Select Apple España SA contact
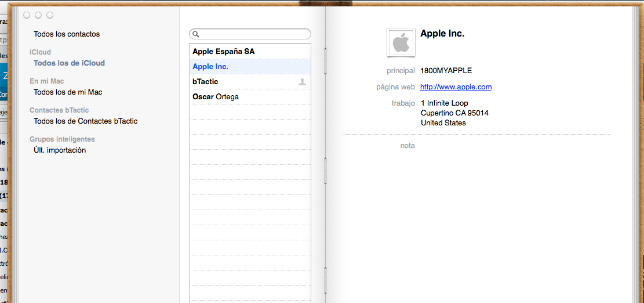The image size is (644, 303). [x=250, y=52]
